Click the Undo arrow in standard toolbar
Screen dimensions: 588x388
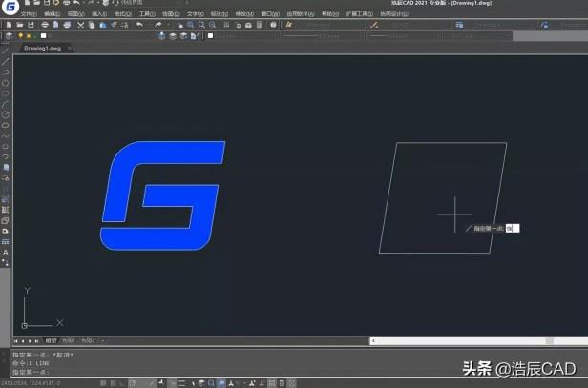[139, 25]
